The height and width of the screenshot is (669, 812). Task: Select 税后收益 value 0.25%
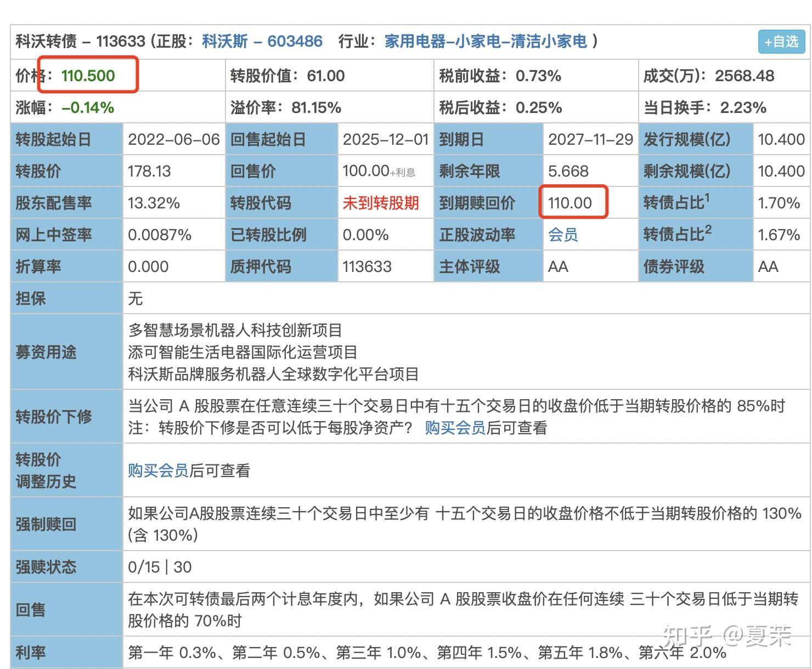click(x=539, y=107)
